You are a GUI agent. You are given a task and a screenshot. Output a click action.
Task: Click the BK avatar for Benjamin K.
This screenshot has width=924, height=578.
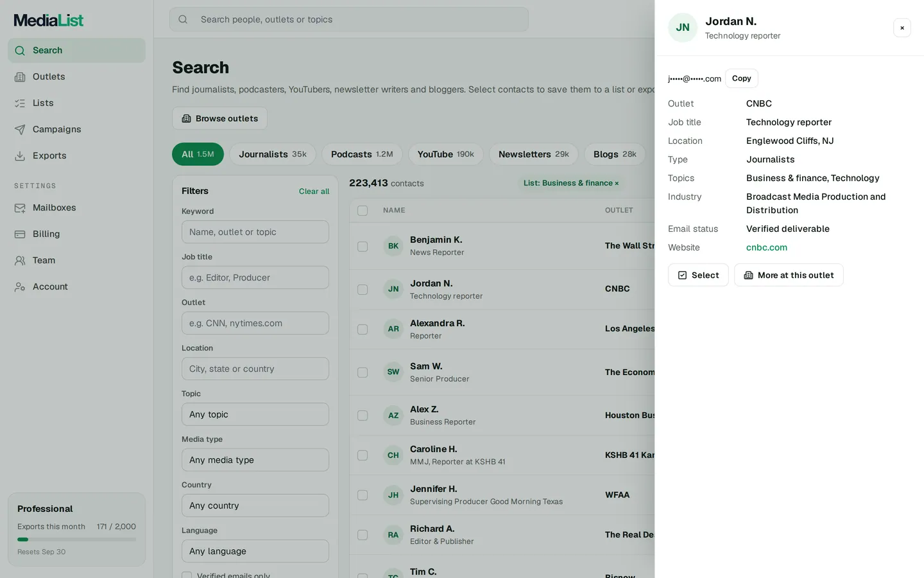coord(393,246)
